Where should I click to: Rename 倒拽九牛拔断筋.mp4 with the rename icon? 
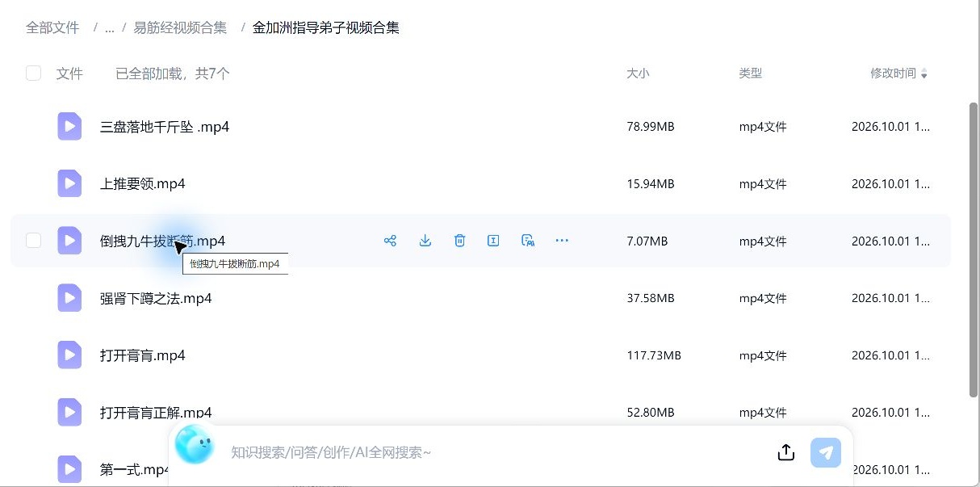coord(493,241)
